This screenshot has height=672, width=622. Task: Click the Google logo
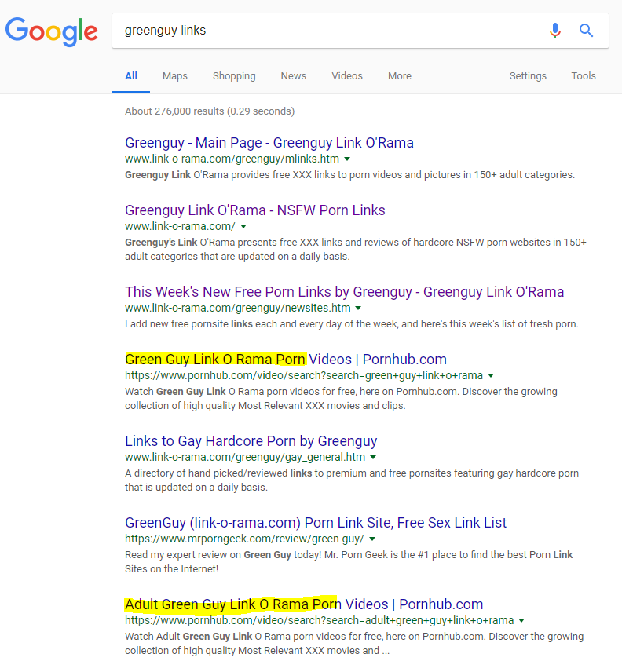(51, 31)
